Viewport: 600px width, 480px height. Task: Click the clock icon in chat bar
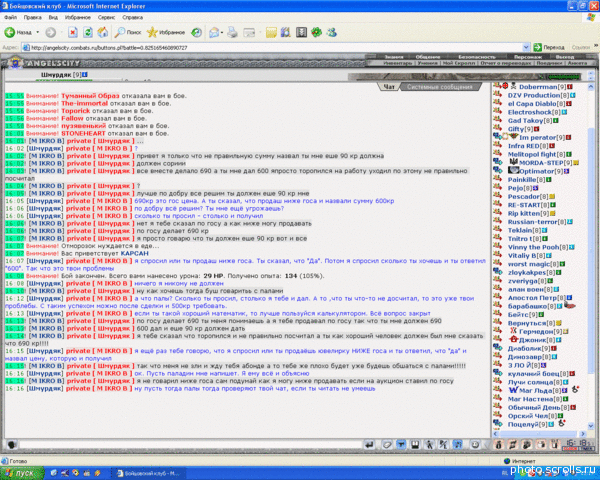coord(475,444)
